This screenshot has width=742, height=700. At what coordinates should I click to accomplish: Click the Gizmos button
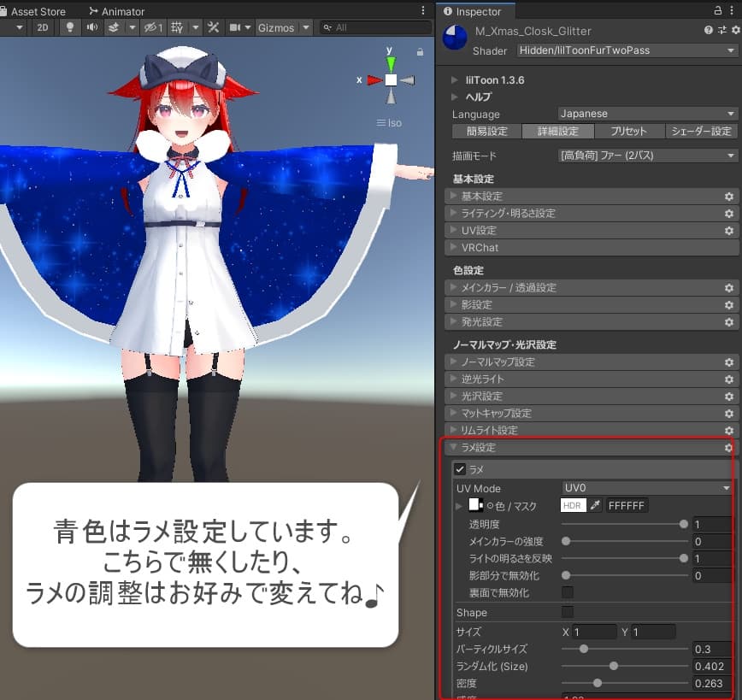(x=275, y=27)
